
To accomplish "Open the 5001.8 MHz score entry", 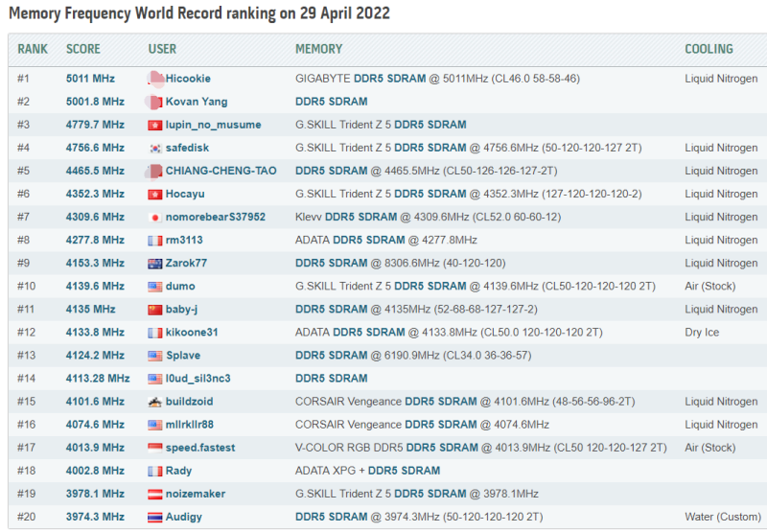I will click(95, 102).
